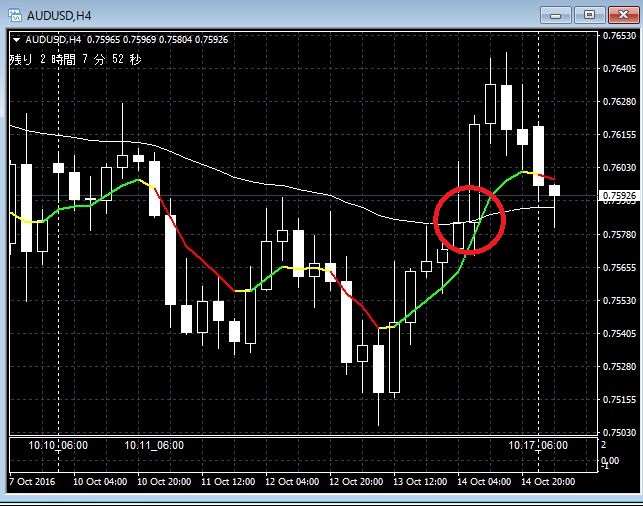Click the 0.76530 price scale label
The height and width of the screenshot is (506, 643).
pos(619,36)
